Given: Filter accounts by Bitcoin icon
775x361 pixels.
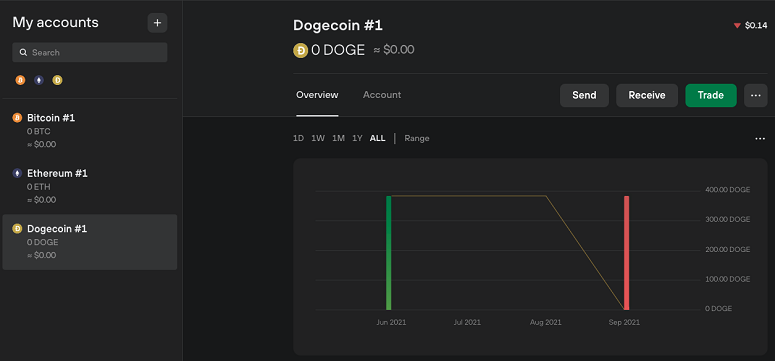Looking at the screenshot, I should (20, 80).
